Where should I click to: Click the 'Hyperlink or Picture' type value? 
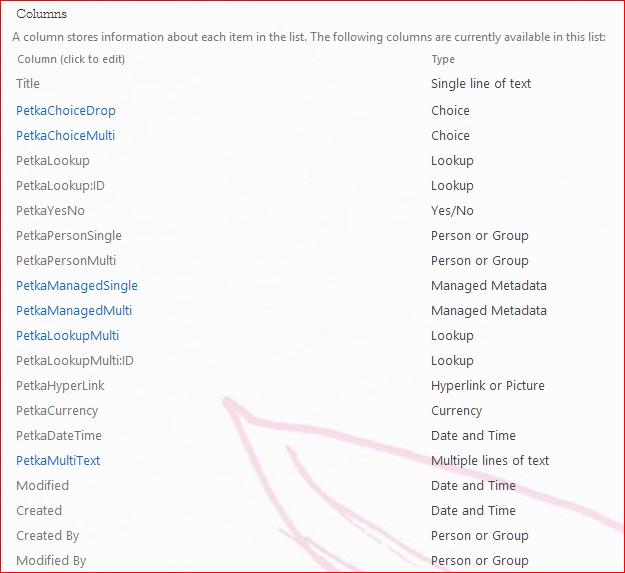(x=487, y=386)
